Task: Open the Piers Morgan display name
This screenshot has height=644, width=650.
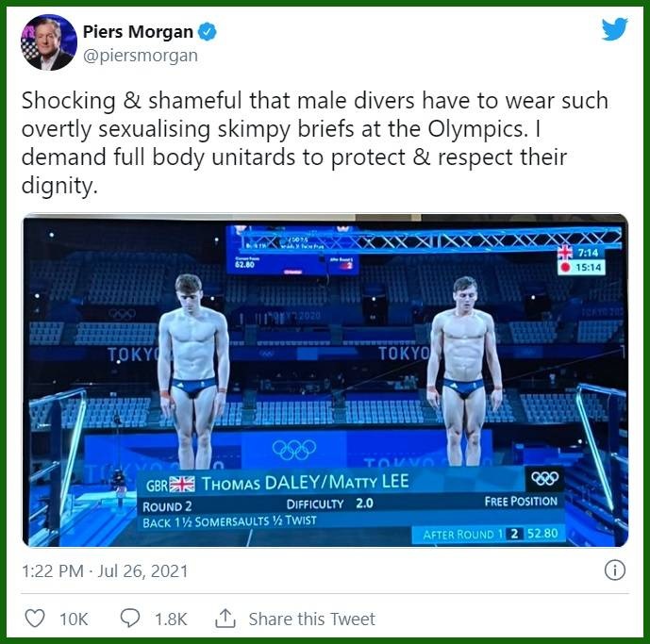Action: (x=138, y=31)
